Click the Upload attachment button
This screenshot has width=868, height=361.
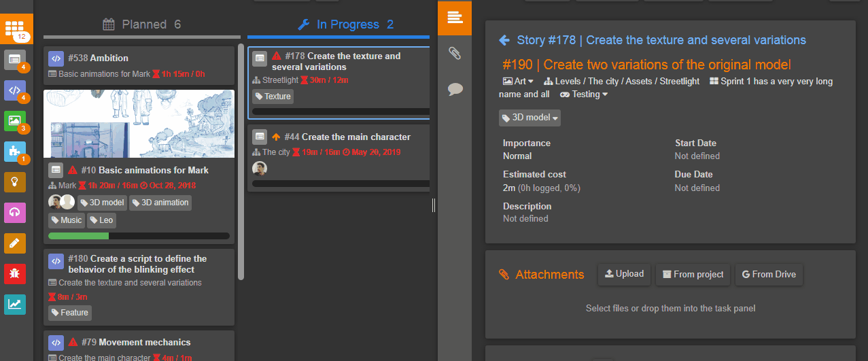pyautogui.click(x=624, y=275)
